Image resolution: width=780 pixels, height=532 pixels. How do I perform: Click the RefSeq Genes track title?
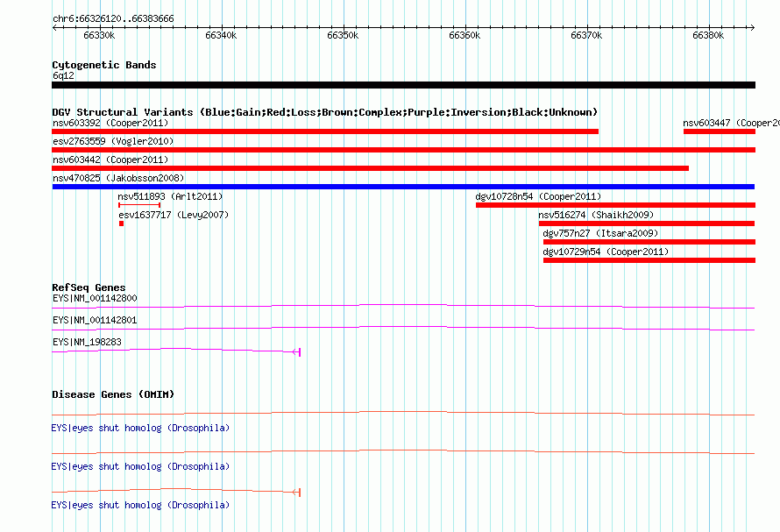tap(89, 287)
